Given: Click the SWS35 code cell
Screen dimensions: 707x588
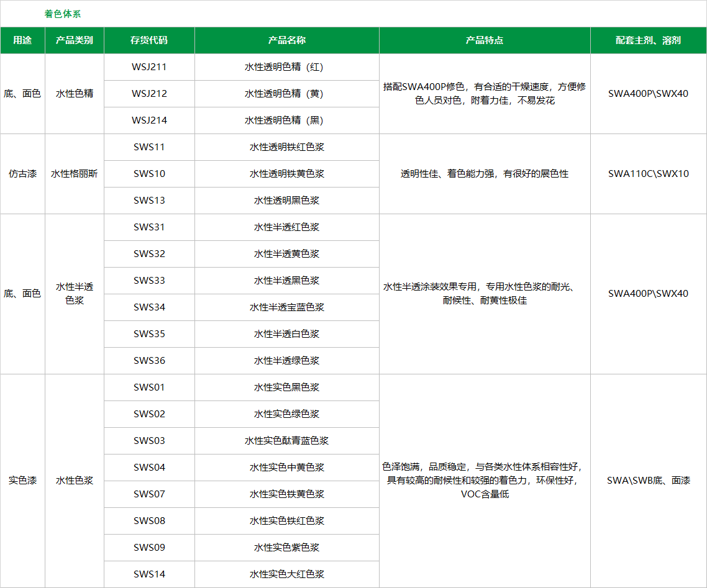Looking at the screenshot, I should click(149, 334).
